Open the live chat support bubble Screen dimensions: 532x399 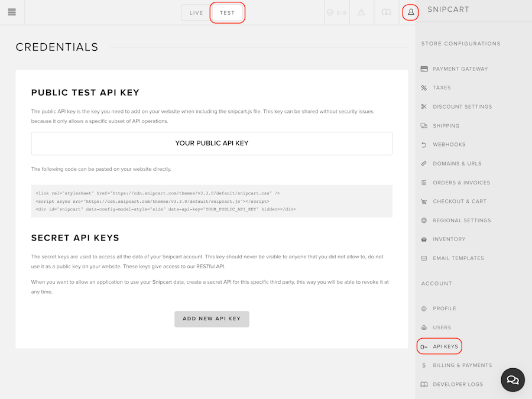tap(512, 379)
